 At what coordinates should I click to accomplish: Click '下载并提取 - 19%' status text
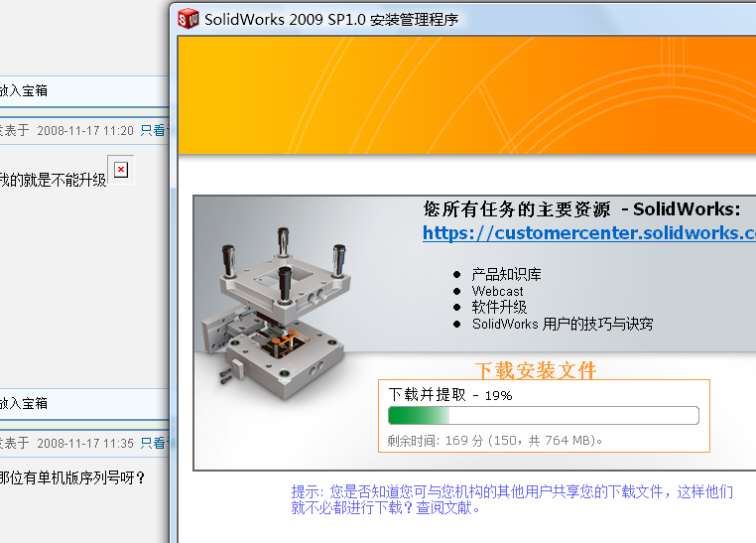point(450,395)
